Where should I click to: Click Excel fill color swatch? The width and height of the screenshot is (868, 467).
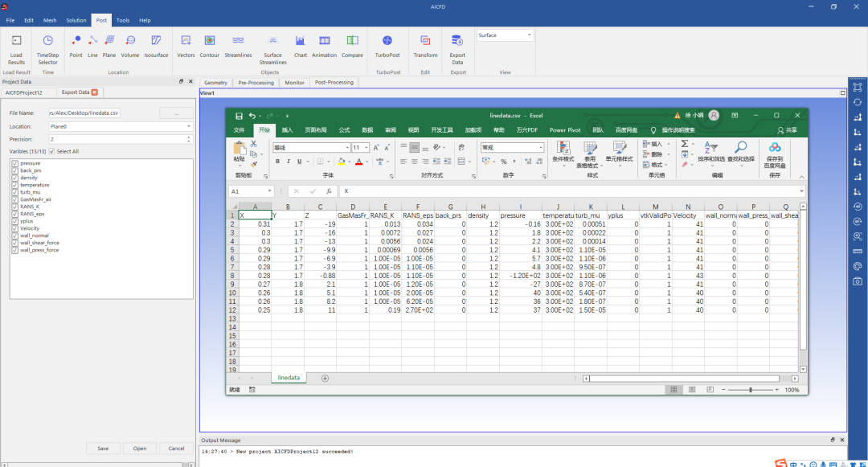[341, 162]
